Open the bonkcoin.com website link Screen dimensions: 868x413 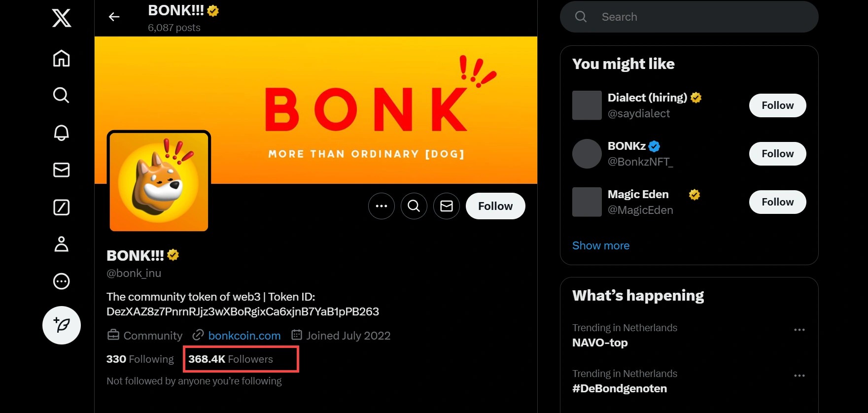[244, 336]
